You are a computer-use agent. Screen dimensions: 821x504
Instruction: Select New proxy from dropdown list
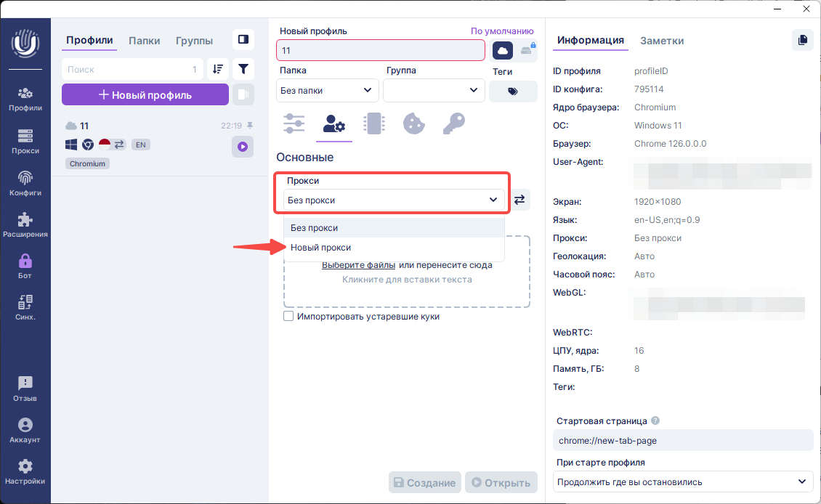pyautogui.click(x=320, y=248)
